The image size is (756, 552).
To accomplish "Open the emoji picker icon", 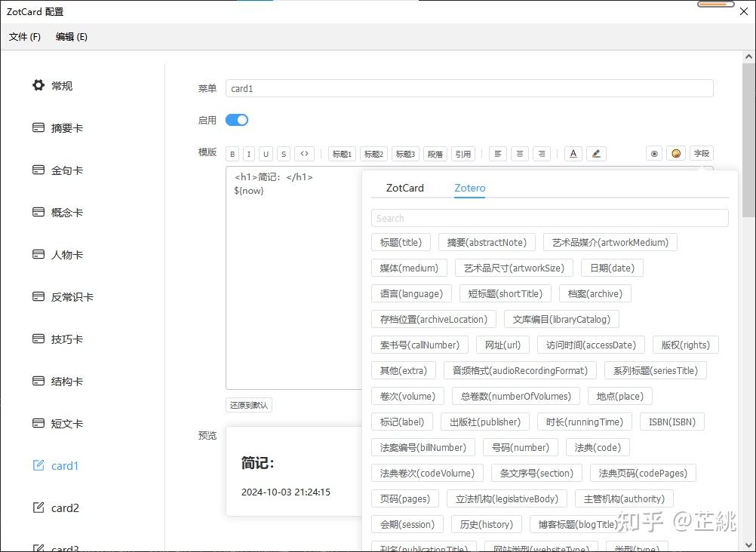I will tap(676, 154).
